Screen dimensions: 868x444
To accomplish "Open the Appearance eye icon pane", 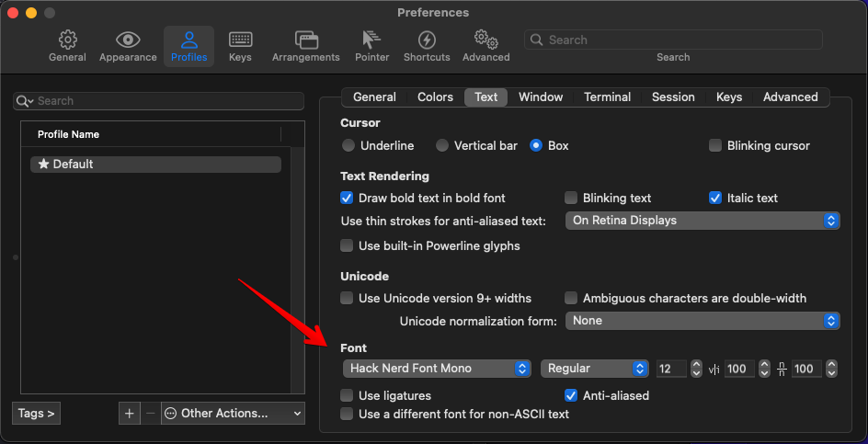I will click(x=128, y=40).
